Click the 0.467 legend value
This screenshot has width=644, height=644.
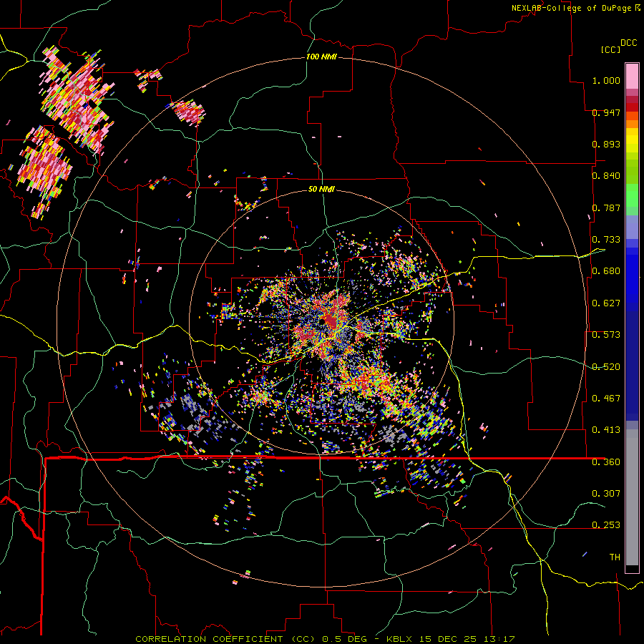(606, 399)
